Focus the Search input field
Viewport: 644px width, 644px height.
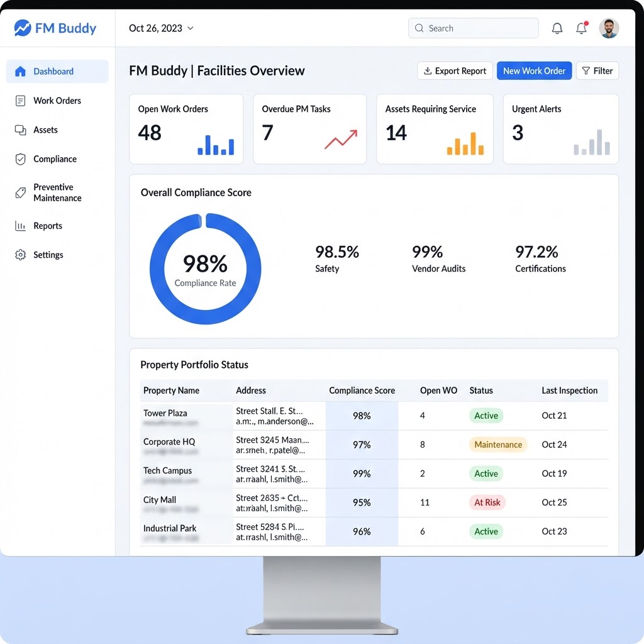[x=473, y=28]
